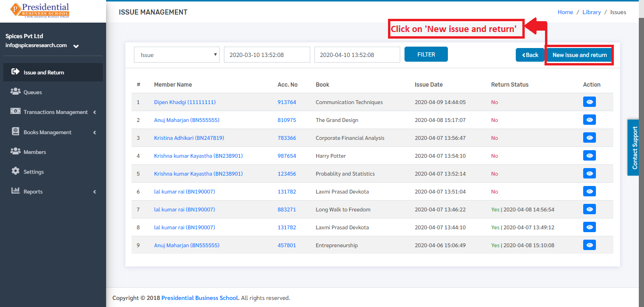Viewport: 644px width, 307px height.
Task: Click the Members group icon
Action: [15, 152]
